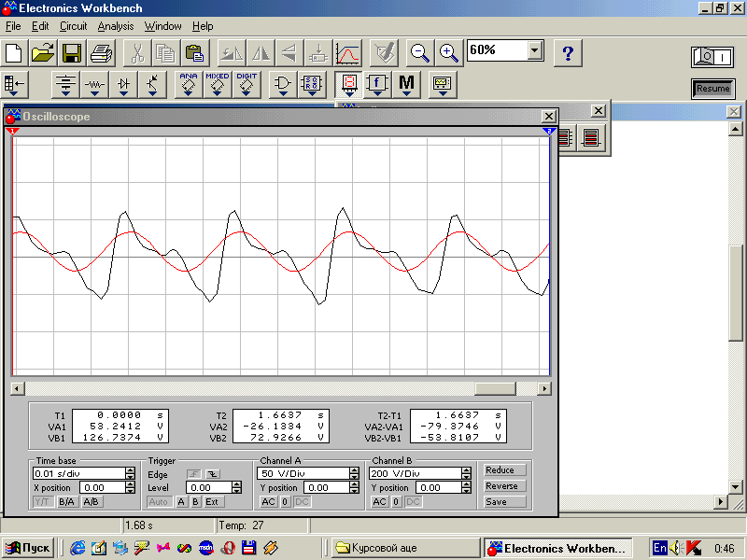Screen dimensions: 747x560
Task: Open the Print dialog from toolbar
Action: tap(101, 52)
